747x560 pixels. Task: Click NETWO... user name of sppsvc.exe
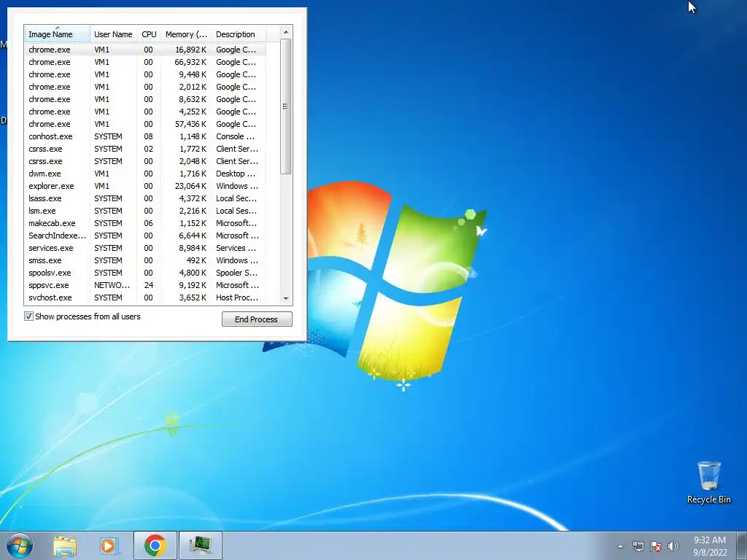(112, 285)
